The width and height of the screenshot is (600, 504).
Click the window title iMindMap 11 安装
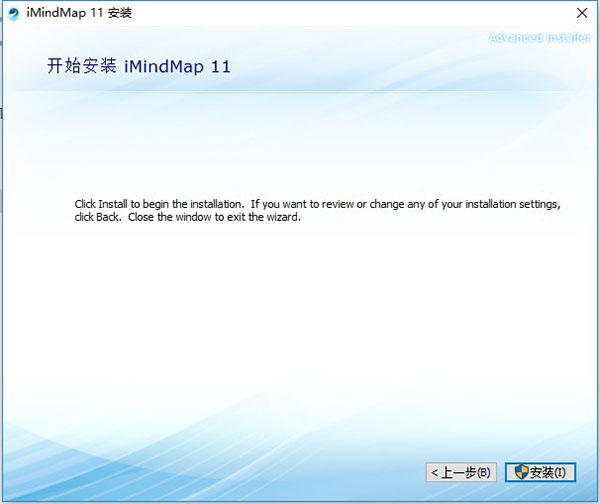point(79,13)
